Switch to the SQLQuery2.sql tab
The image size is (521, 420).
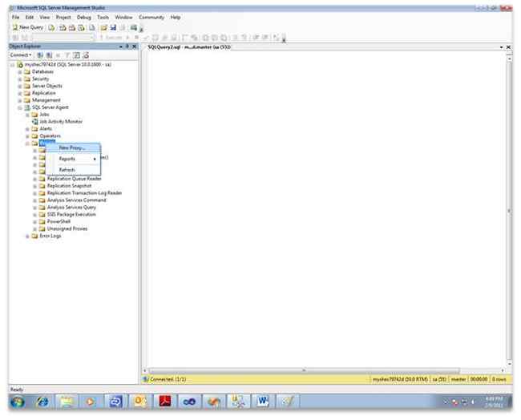(188, 47)
